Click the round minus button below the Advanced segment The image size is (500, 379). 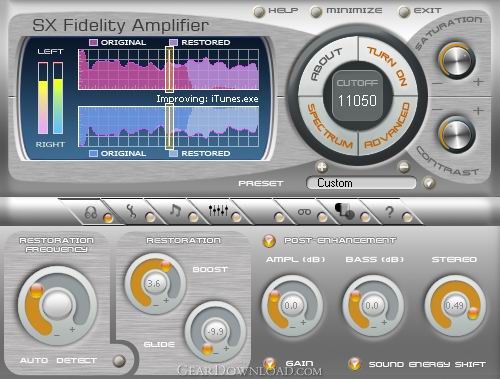pos(404,166)
